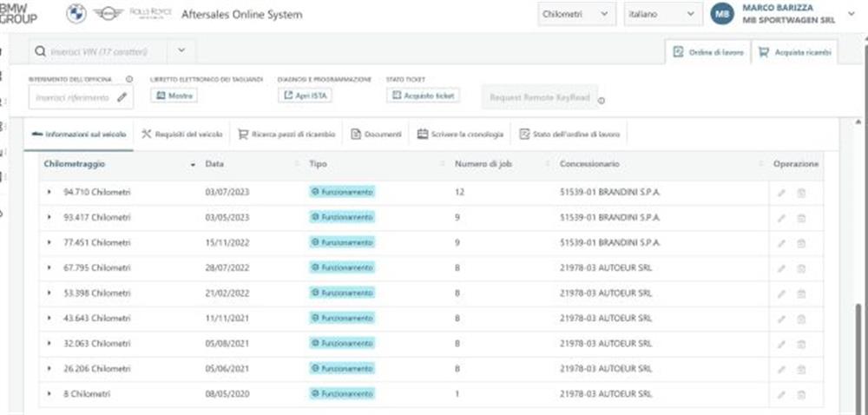Open the italiano language dropdown
Screen dimensions: 868x415
662,15
